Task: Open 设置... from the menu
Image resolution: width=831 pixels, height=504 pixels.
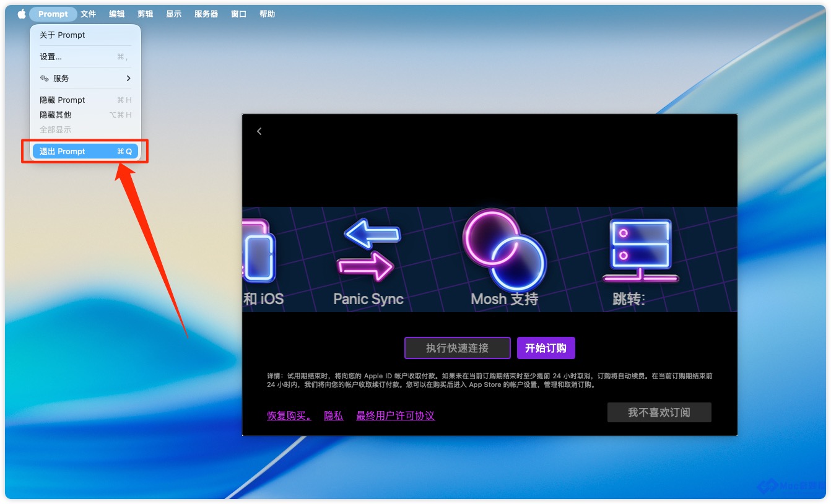Action: click(x=85, y=56)
